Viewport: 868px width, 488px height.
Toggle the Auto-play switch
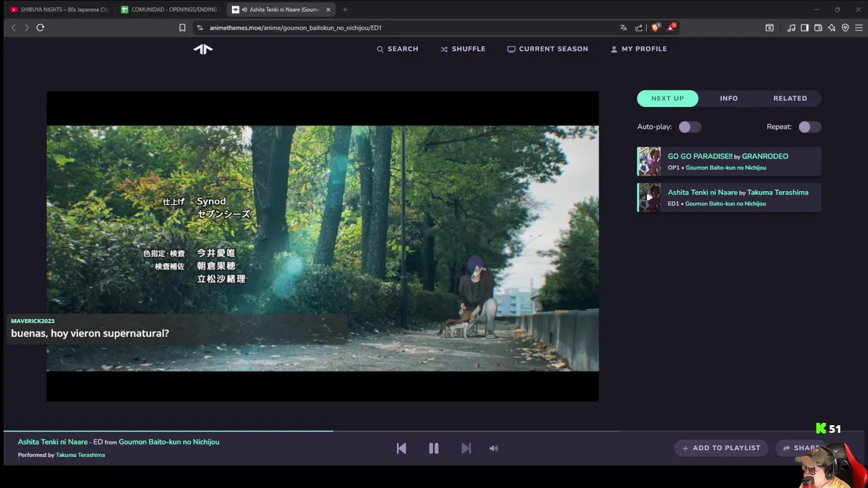click(x=690, y=127)
